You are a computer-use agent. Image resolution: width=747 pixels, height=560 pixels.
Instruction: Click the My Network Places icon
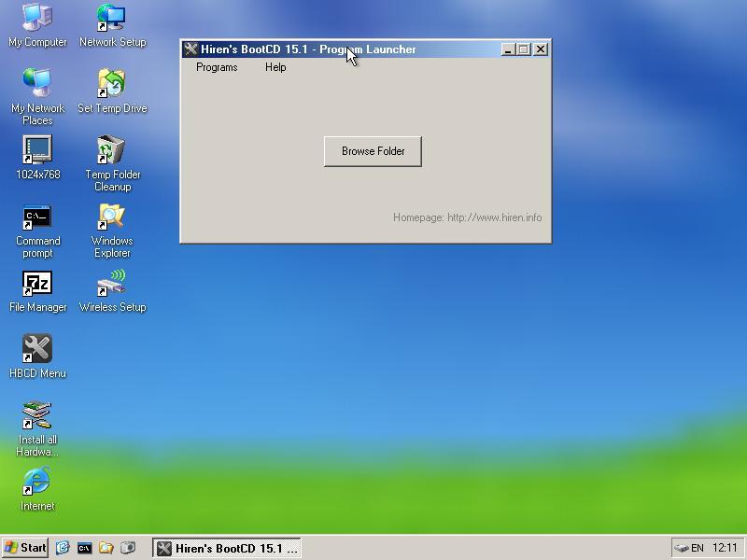37,84
